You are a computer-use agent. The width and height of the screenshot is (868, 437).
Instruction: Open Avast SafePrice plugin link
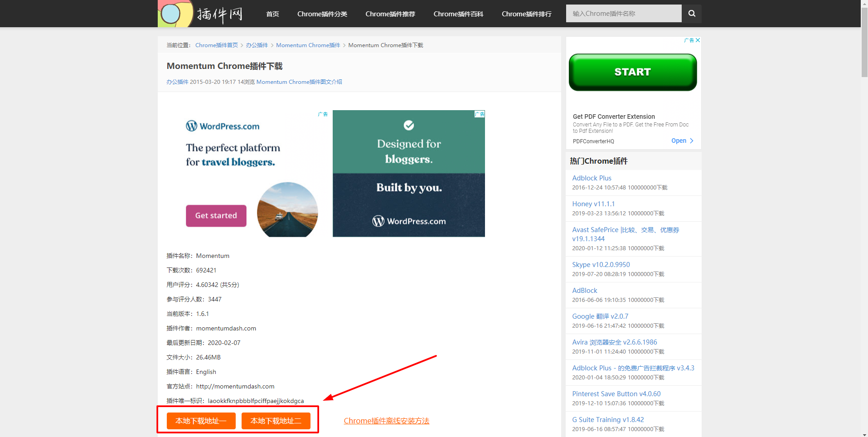pos(626,234)
